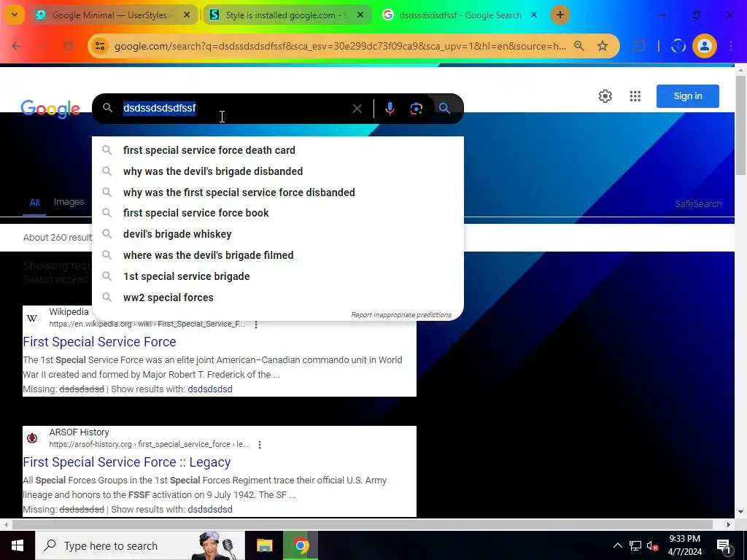
Task: Reload the current page
Action: click(x=69, y=46)
